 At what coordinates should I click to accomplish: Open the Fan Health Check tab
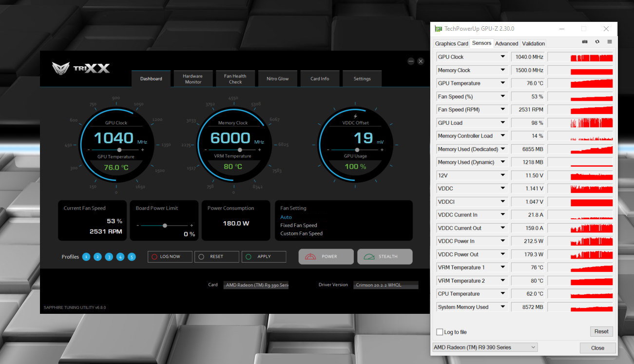(235, 79)
